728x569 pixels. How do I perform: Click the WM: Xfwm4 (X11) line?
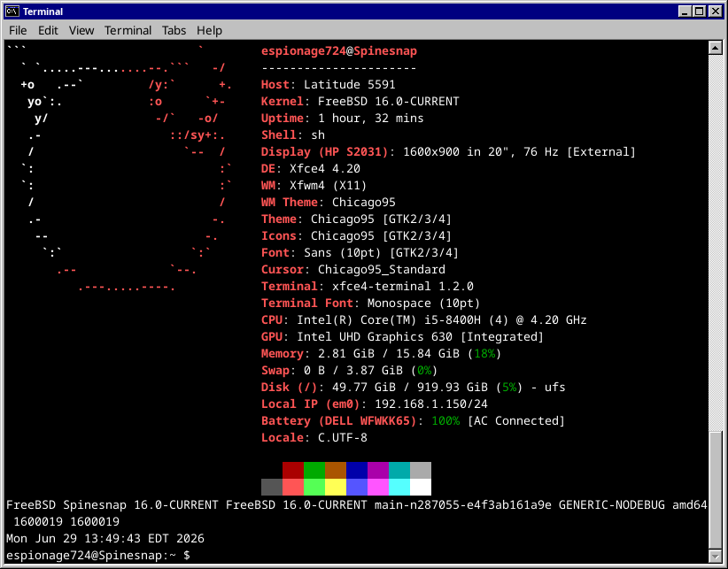pyautogui.click(x=314, y=186)
